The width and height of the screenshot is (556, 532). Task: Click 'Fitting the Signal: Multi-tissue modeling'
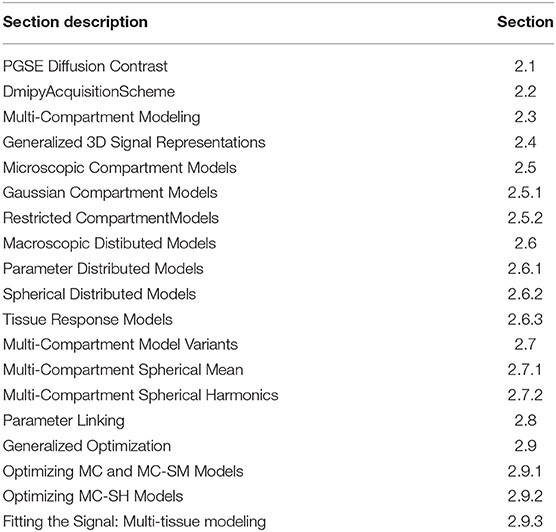pos(134,522)
